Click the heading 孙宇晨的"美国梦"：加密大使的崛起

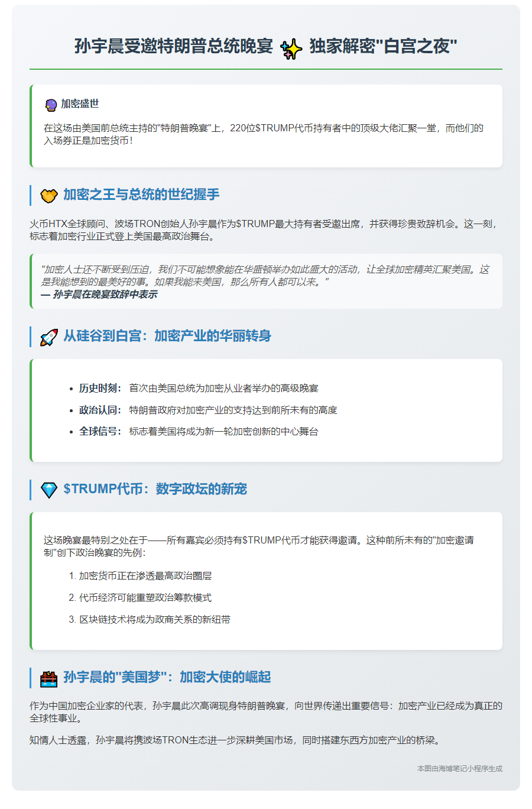pos(167,677)
